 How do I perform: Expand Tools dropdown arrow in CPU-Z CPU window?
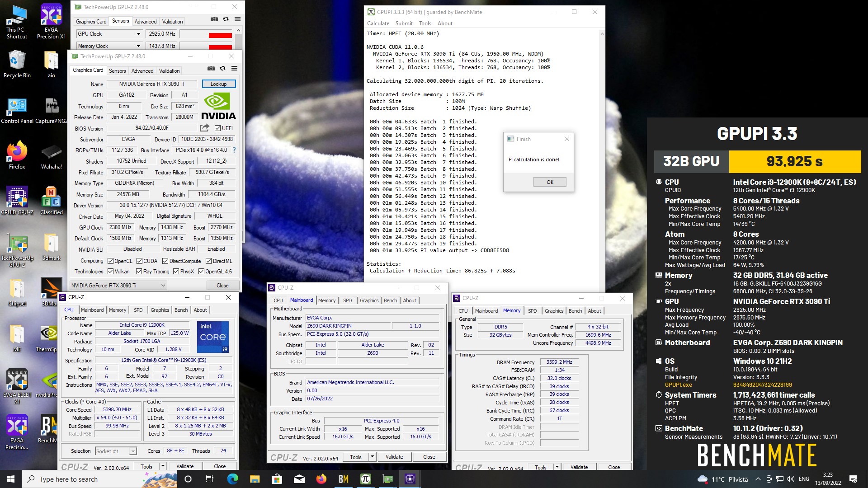pyautogui.click(x=163, y=466)
